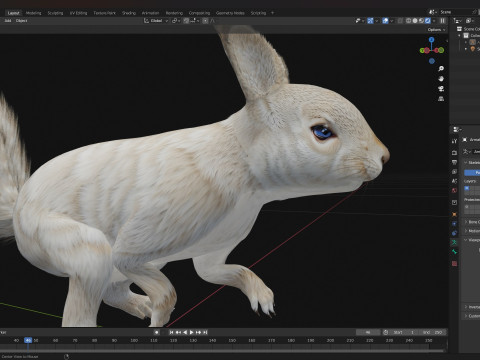Collapse the Viewport Display panel
Viewport: 480px width, 360px height.
pyautogui.click(x=472, y=240)
